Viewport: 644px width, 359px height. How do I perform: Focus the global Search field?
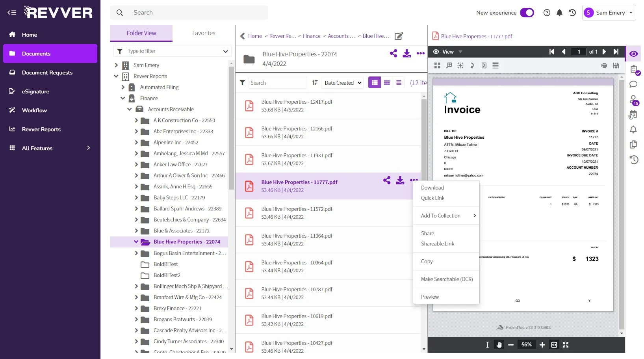tap(189, 13)
